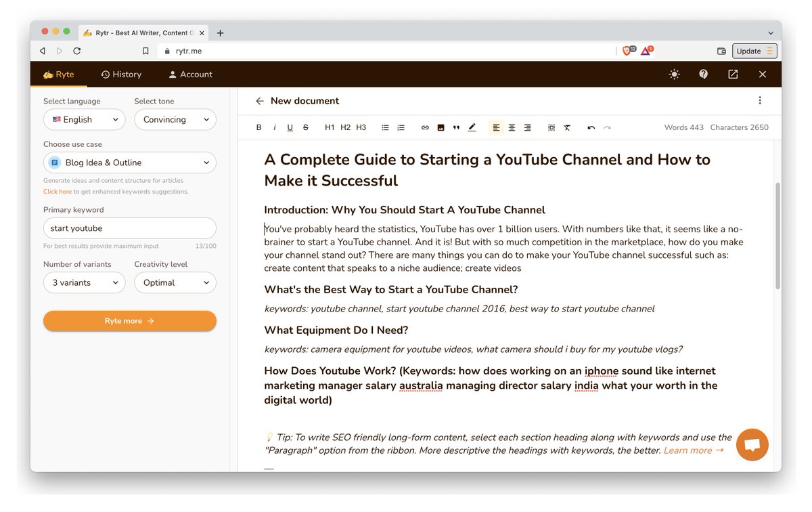Image resolution: width=812 pixels, height=512 pixels.
Task: Align text to the right
Action: (x=527, y=127)
